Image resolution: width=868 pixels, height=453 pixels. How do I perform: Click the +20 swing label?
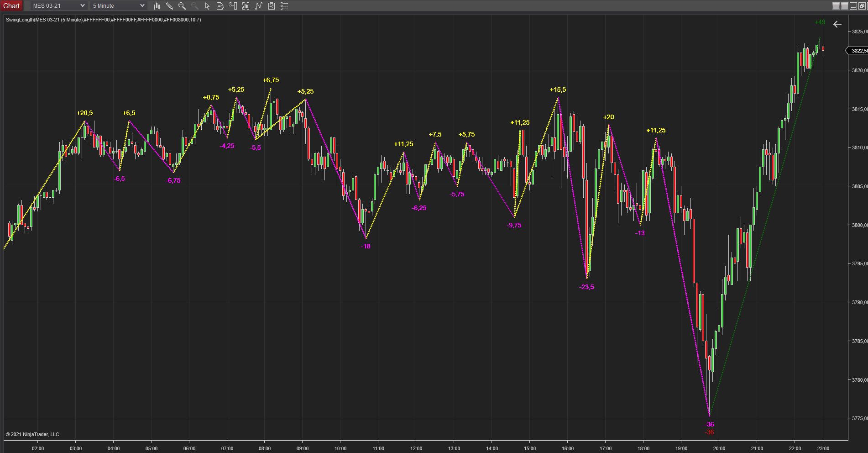(x=608, y=117)
